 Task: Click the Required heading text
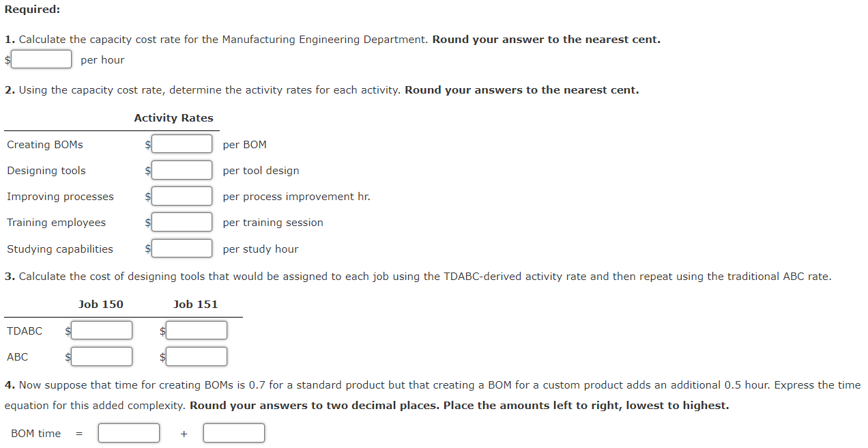click(x=30, y=9)
